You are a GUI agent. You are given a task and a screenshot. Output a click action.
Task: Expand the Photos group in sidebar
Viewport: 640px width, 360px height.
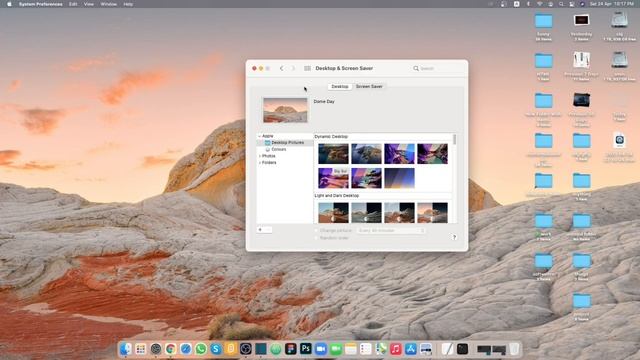260,156
